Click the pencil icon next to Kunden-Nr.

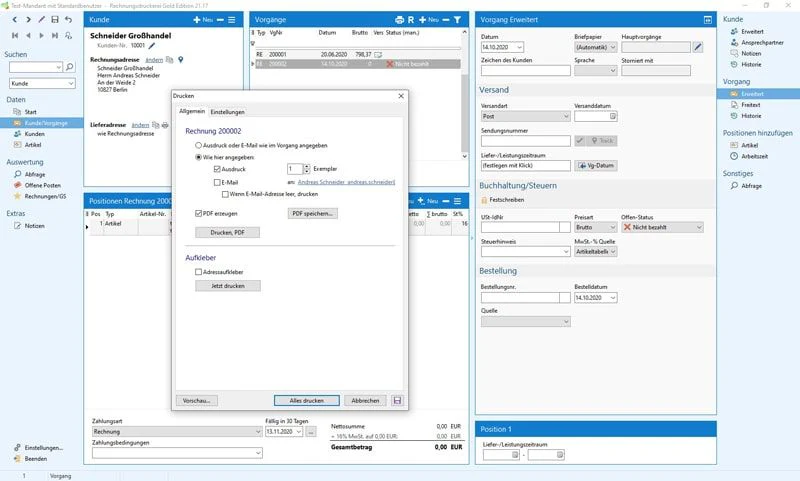tap(153, 46)
